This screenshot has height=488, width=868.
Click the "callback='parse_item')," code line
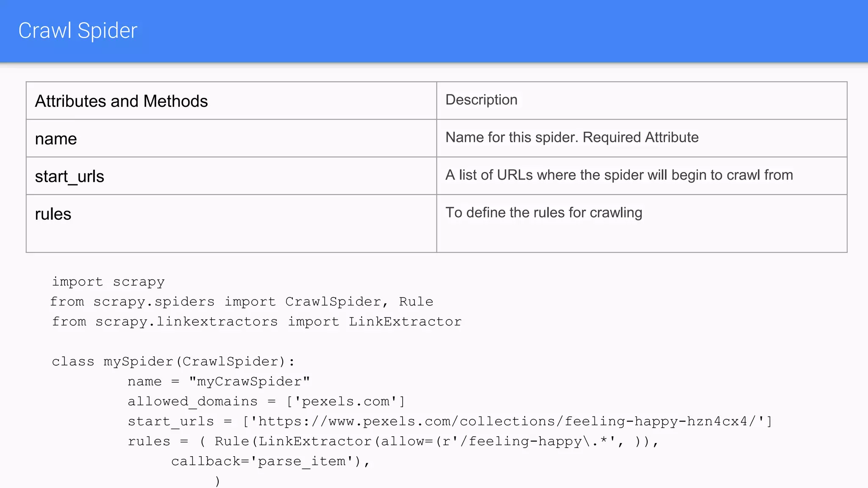click(x=271, y=461)
